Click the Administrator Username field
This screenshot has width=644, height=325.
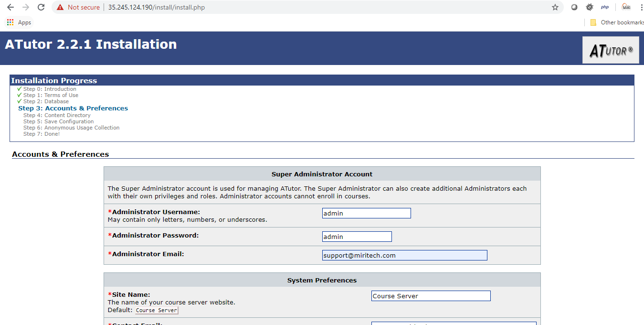(366, 213)
